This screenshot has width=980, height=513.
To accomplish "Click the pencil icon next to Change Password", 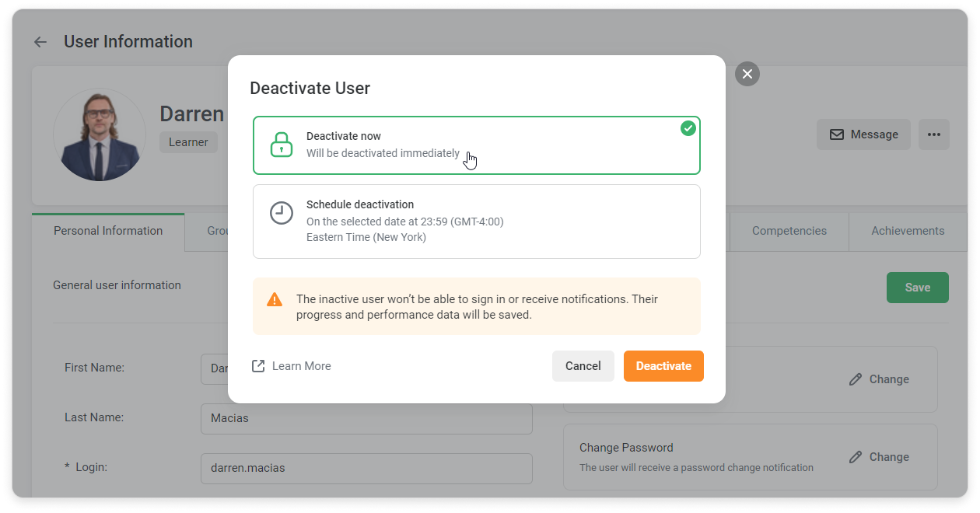I will (x=856, y=457).
